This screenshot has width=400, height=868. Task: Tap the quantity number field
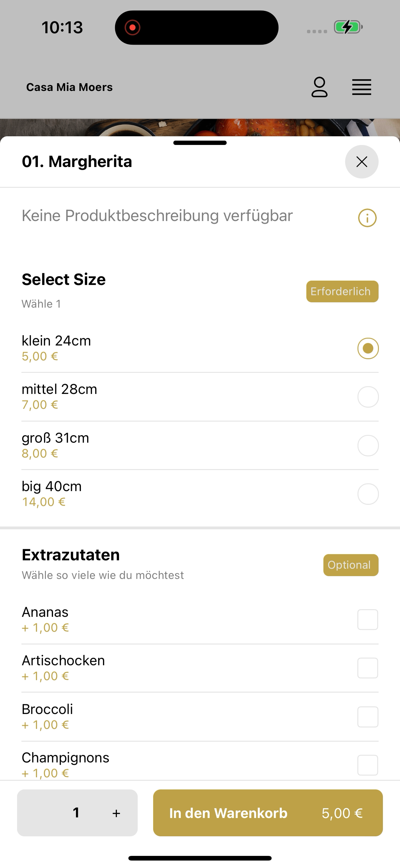(x=76, y=813)
